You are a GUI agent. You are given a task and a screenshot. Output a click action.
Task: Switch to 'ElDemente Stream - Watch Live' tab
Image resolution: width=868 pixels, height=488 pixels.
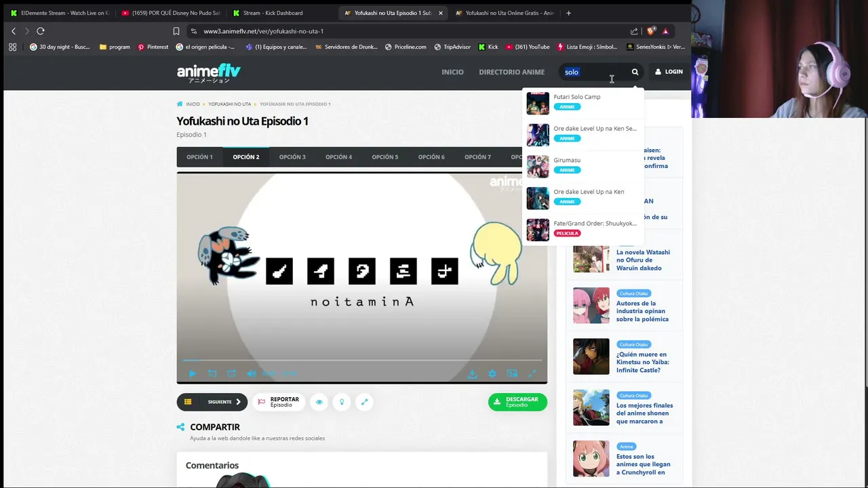click(60, 13)
